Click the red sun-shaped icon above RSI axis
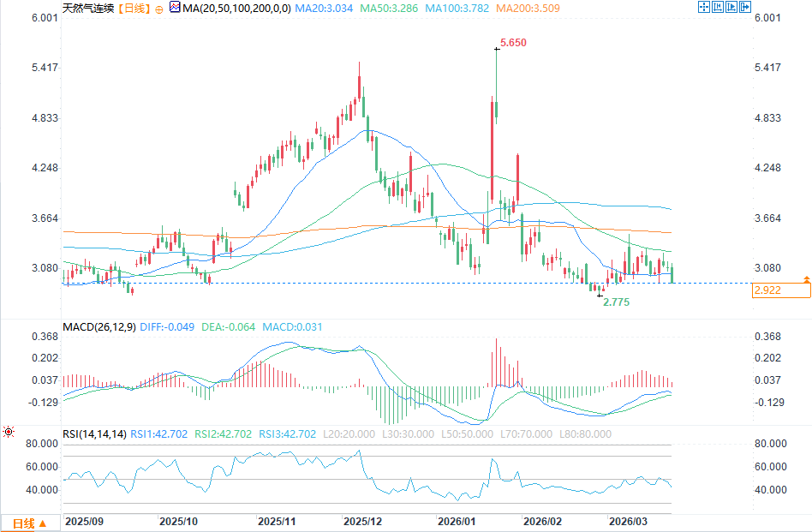The image size is (812, 532). point(9,432)
